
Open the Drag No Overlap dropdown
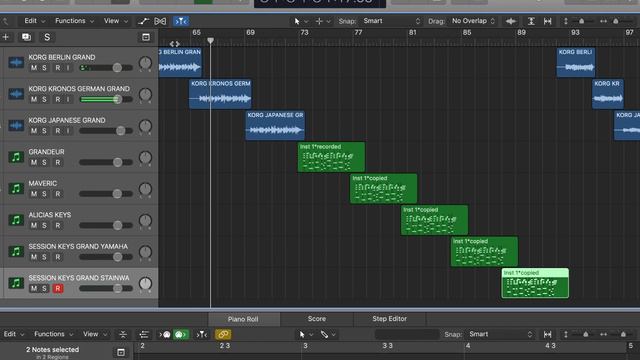473,21
